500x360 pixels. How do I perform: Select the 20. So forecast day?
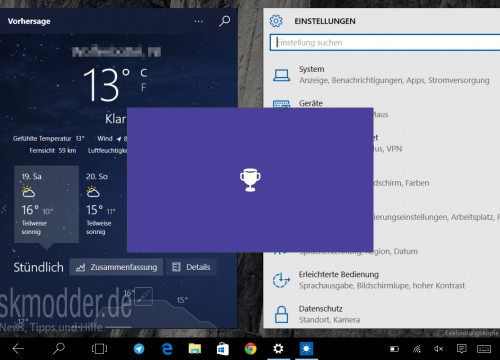coord(102,204)
